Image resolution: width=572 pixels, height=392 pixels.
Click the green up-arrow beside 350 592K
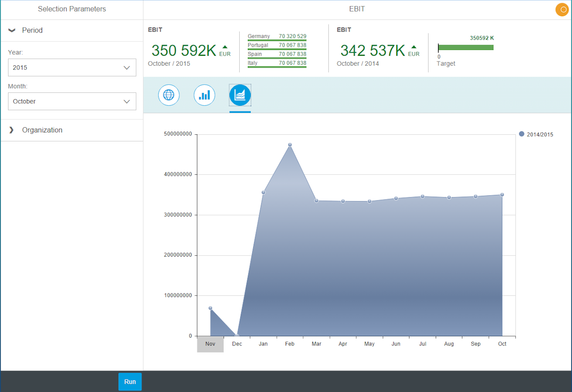[225, 47]
